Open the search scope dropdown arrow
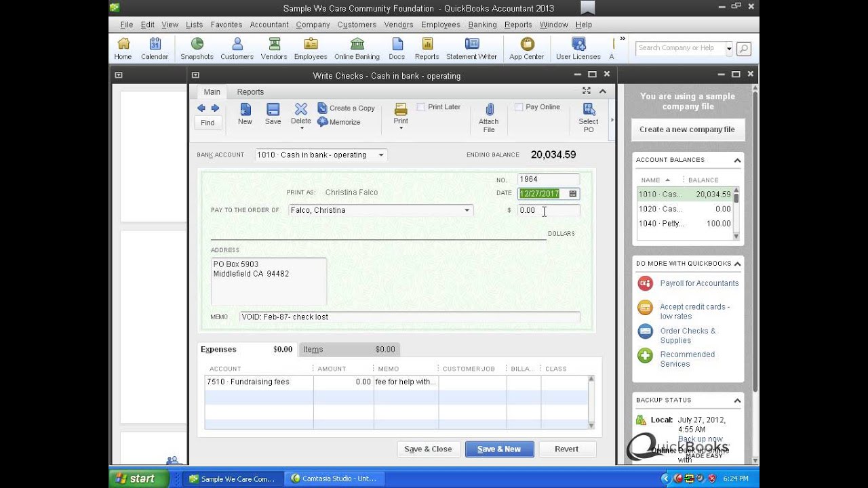This screenshot has width=868, height=488. click(x=730, y=49)
